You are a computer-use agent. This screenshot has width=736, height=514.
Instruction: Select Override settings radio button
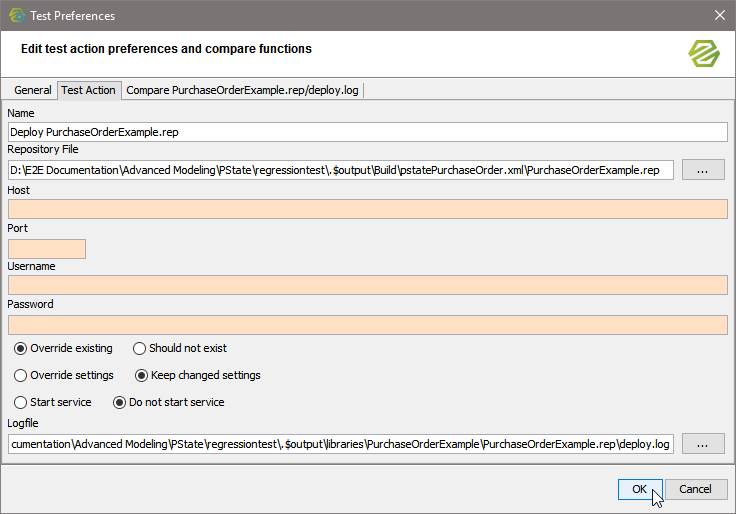pyautogui.click(x=21, y=376)
